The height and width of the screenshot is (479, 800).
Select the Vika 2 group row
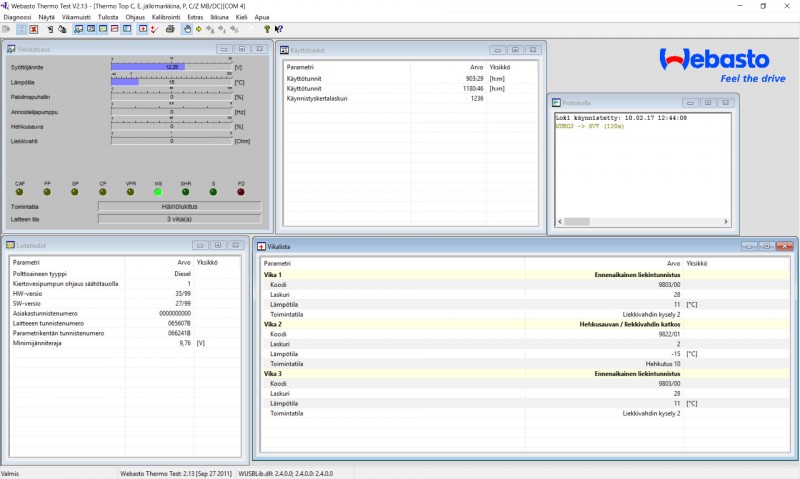coord(272,324)
